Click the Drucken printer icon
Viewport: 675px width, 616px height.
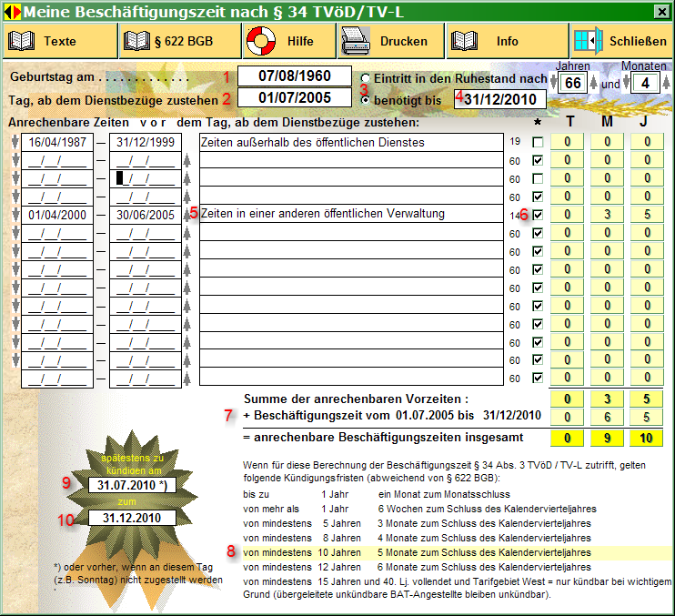point(356,41)
